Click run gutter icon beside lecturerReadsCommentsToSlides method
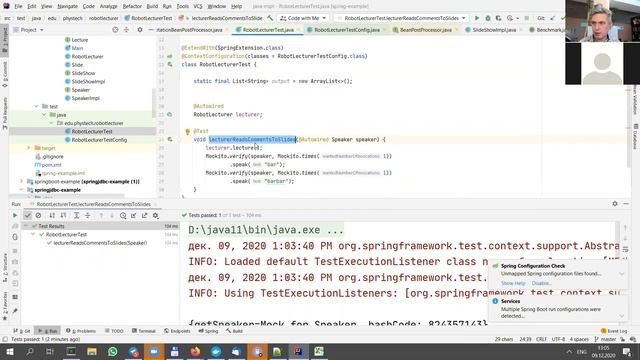 [170, 140]
